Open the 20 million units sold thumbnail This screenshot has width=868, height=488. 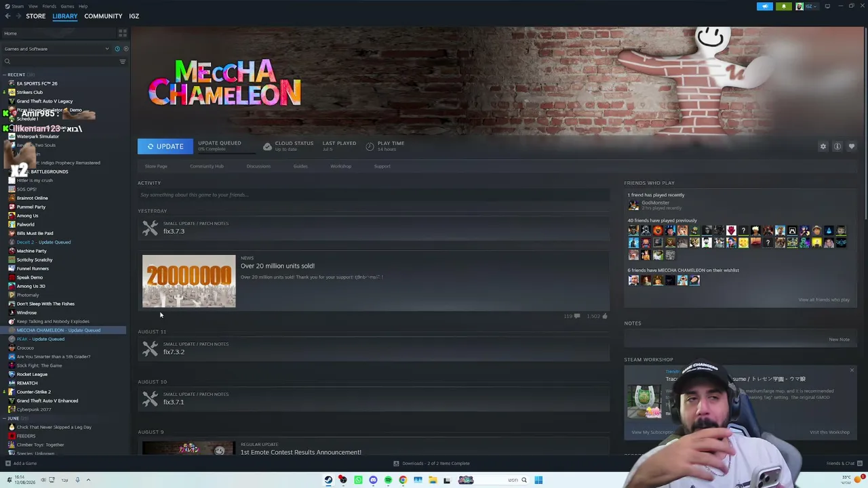coord(189,281)
